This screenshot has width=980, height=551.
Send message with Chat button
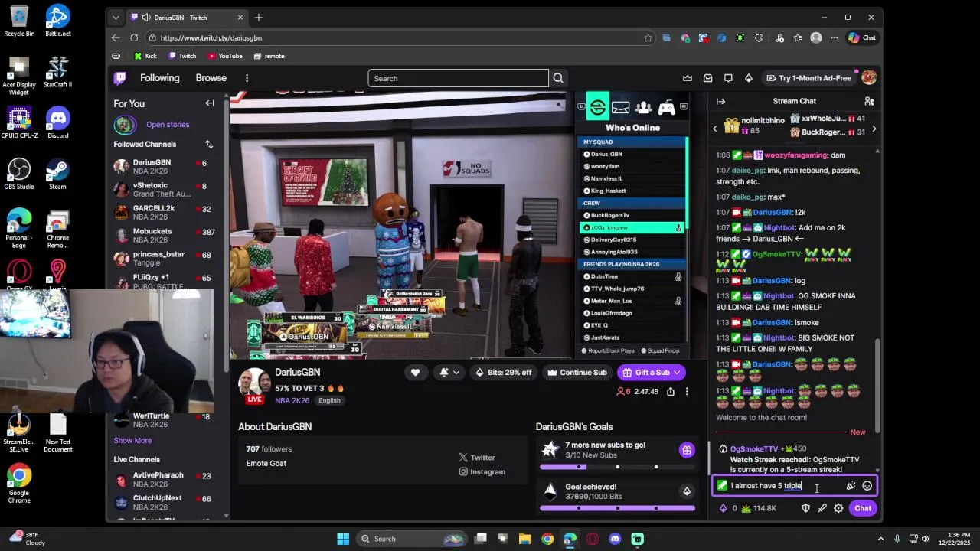[x=863, y=508]
